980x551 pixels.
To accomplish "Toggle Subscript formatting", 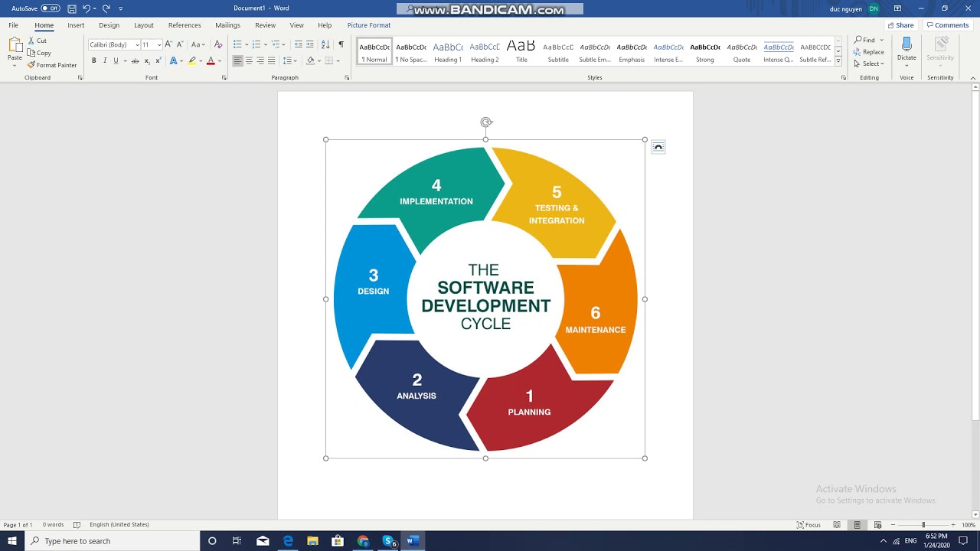I will pyautogui.click(x=147, y=60).
